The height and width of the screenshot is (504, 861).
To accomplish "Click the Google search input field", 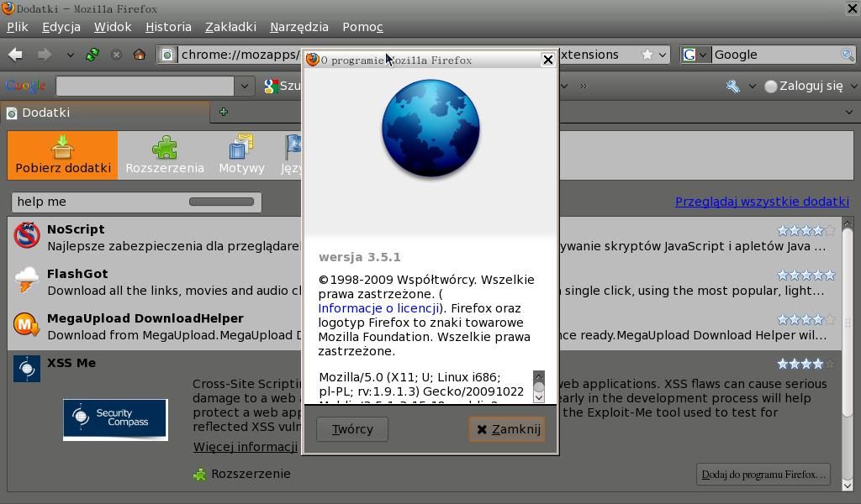I will [x=776, y=55].
